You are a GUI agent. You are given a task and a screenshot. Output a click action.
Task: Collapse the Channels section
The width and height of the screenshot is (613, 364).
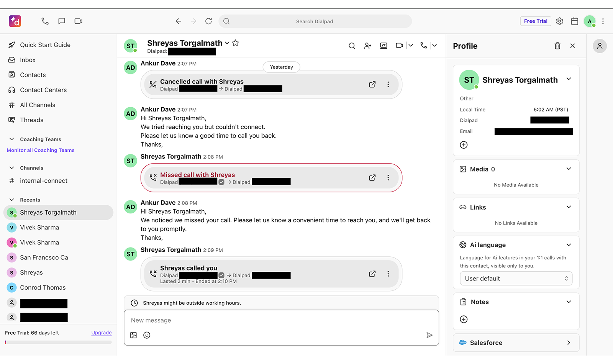pos(12,168)
